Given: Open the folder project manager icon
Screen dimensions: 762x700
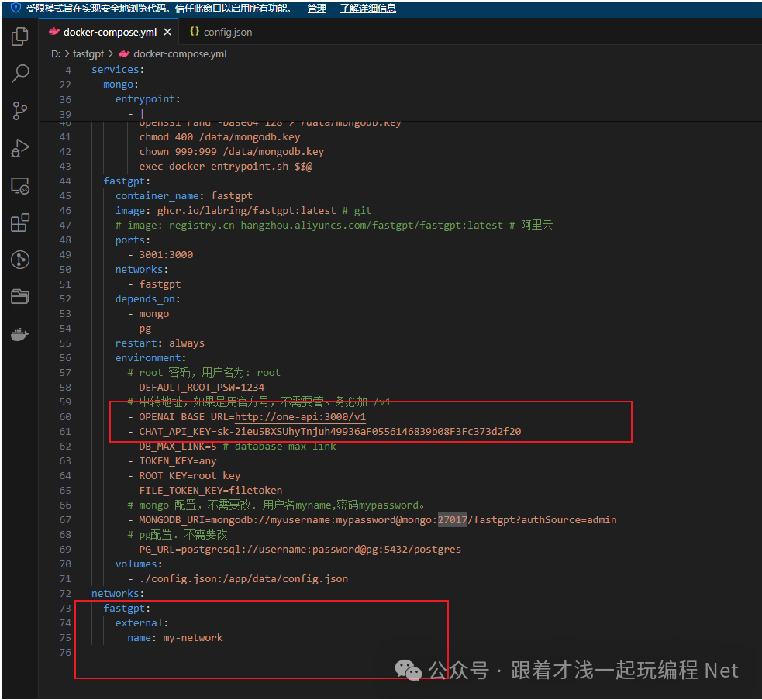Looking at the screenshot, I should pos(20,297).
